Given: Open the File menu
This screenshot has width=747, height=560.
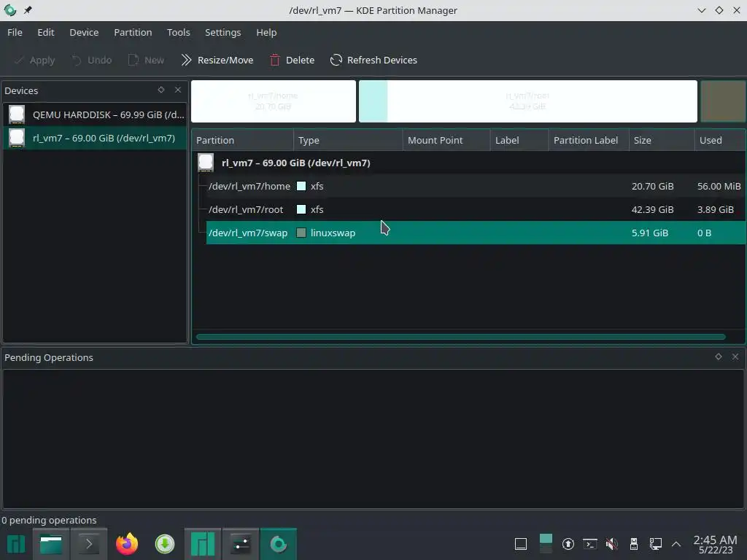Looking at the screenshot, I should pyautogui.click(x=15, y=32).
